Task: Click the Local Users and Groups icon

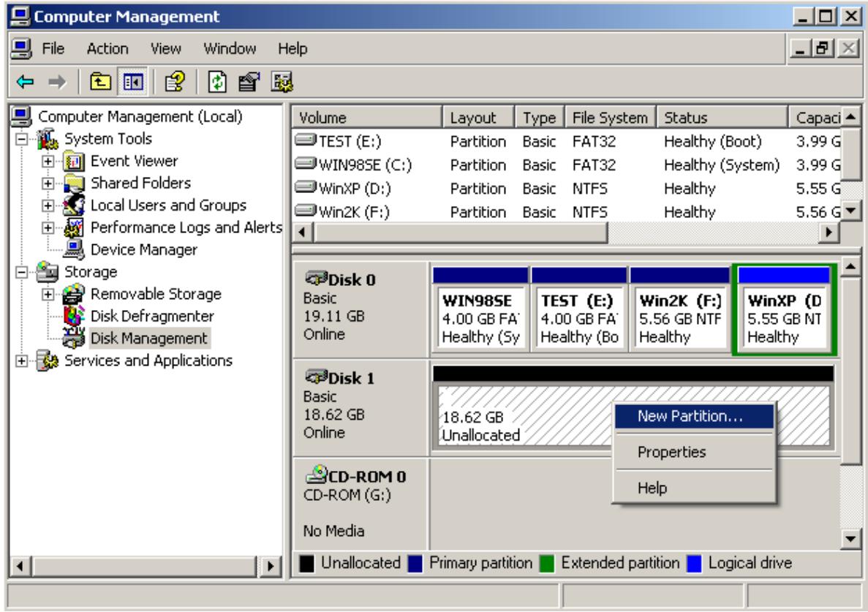Action: [74, 205]
